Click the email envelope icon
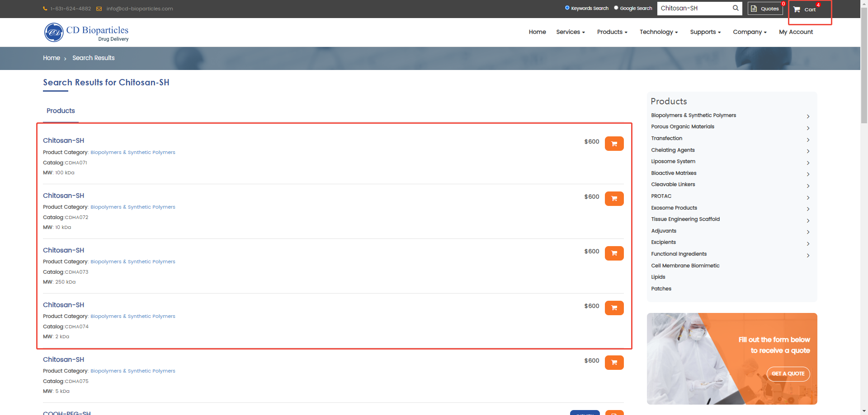This screenshot has height=415, width=868. click(x=99, y=9)
